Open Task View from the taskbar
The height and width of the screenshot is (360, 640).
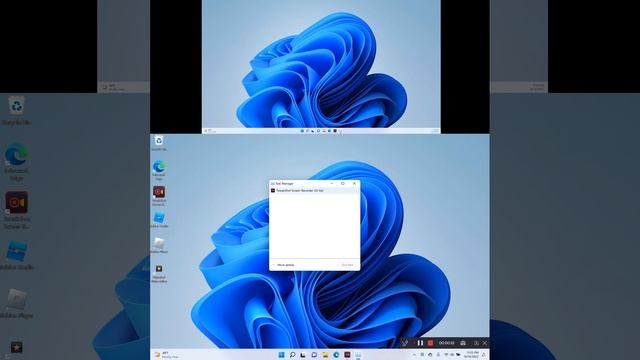pos(303,355)
